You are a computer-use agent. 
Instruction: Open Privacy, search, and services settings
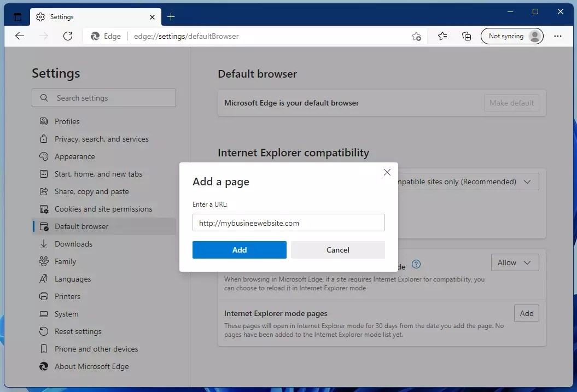point(104,139)
